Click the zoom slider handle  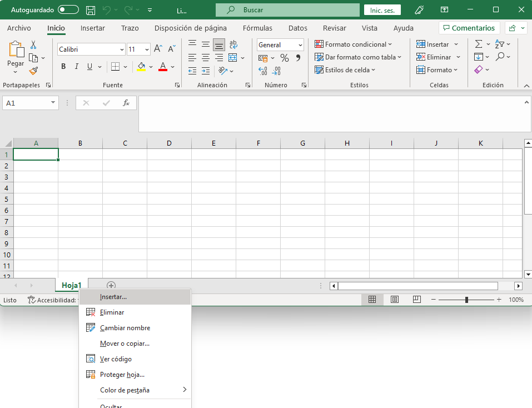pyautogui.click(x=466, y=300)
